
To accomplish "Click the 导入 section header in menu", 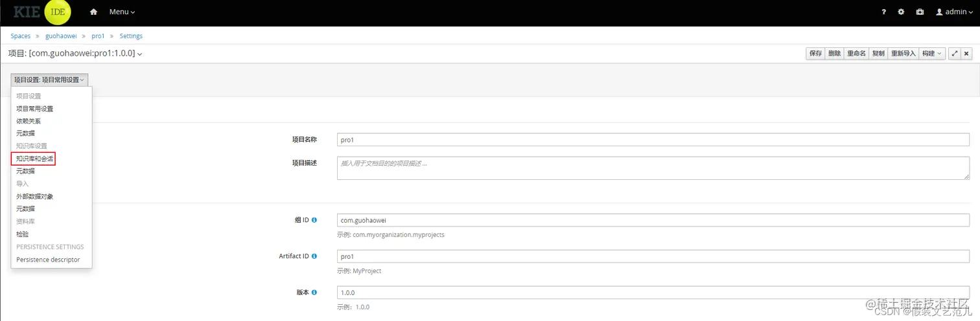I will (22, 184).
